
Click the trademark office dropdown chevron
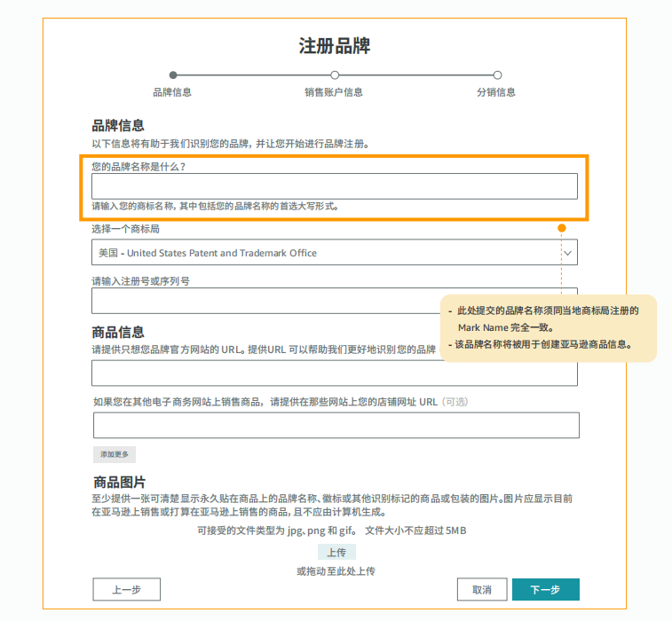tap(568, 253)
